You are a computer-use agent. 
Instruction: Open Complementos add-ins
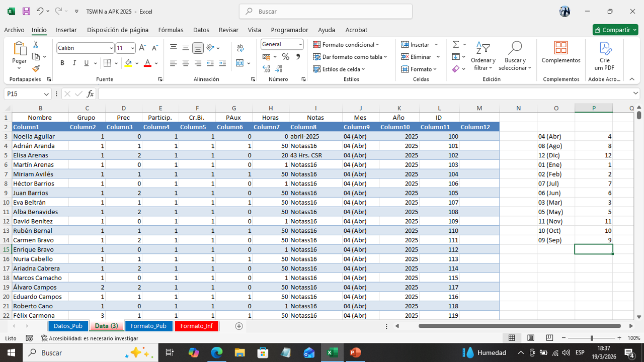pyautogui.click(x=561, y=52)
